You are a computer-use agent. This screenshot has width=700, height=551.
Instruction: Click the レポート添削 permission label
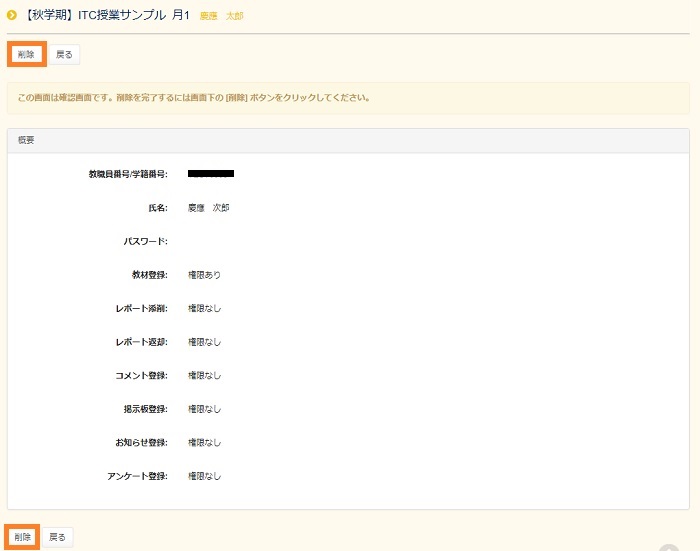(x=141, y=308)
